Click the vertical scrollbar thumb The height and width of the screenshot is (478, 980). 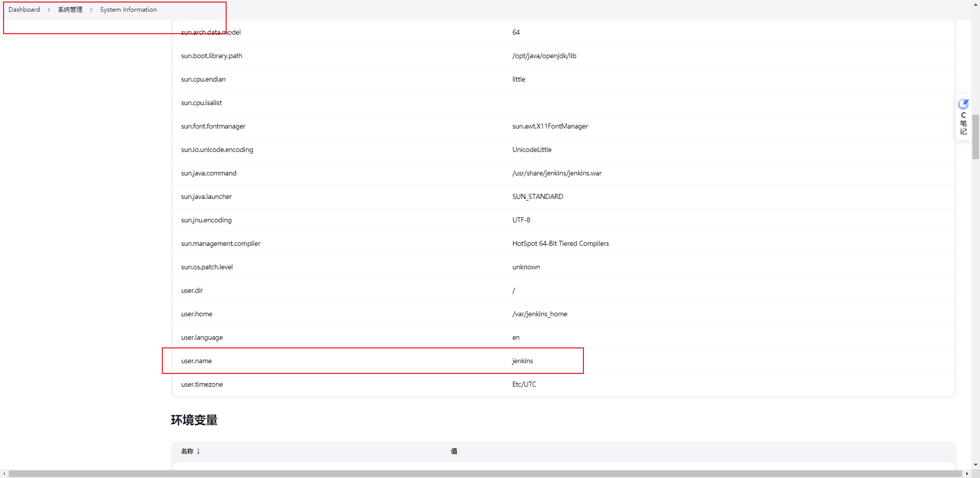pyautogui.click(x=975, y=137)
